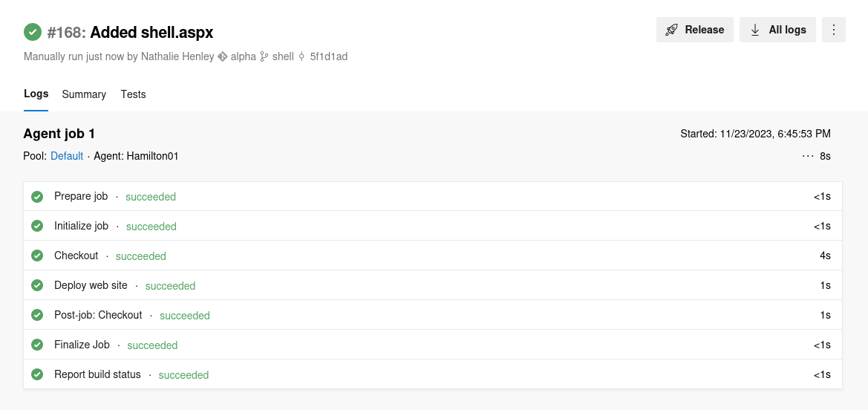Click the success check icon beside Checkout step
The image size is (868, 410).
tap(37, 256)
